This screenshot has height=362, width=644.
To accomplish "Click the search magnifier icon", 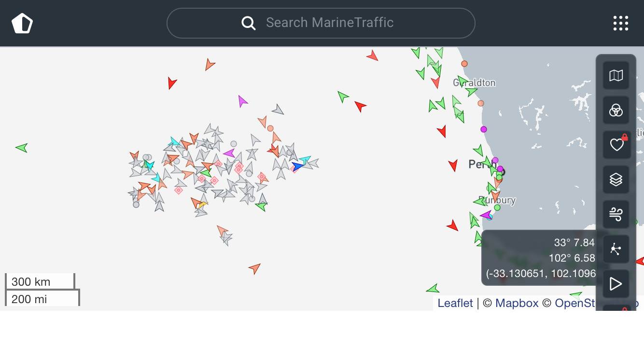I will (x=249, y=23).
